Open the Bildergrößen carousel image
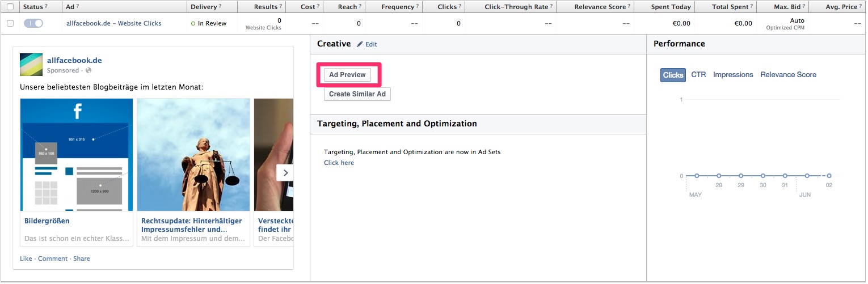Image resolution: width=868 pixels, height=284 pixels. point(77,155)
